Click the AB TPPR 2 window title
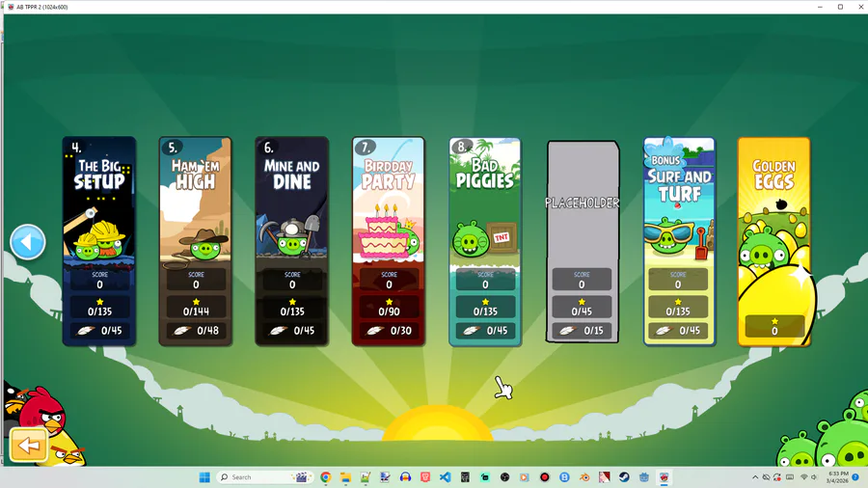The height and width of the screenshot is (488, 868). [x=42, y=7]
